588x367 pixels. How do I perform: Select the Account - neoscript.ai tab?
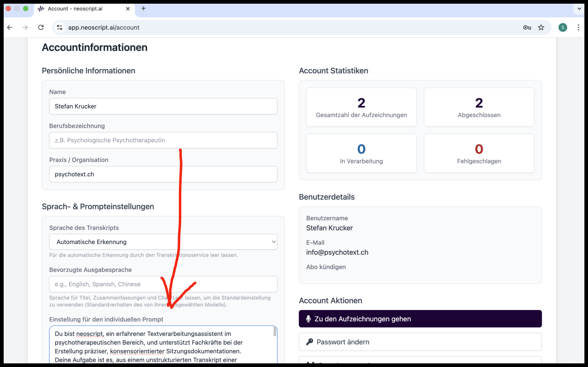click(75, 9)
